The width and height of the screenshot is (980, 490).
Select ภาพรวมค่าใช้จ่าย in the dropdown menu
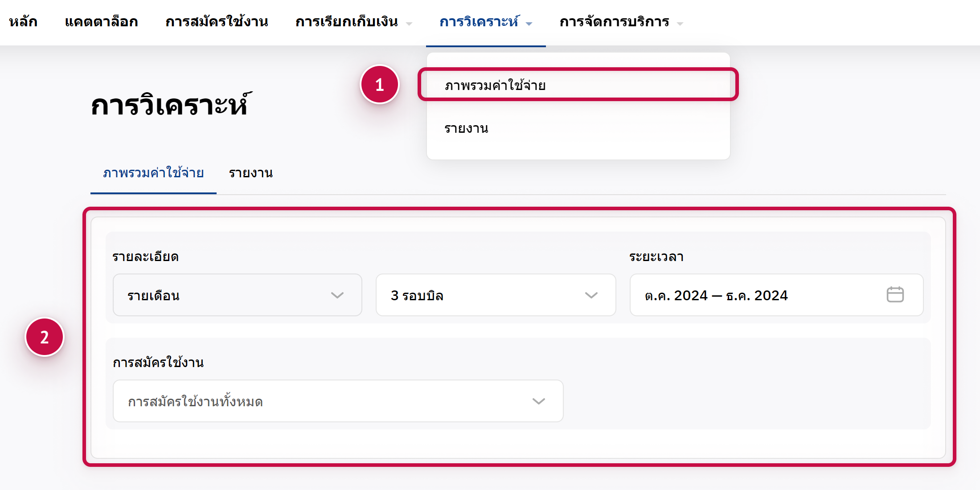pyautogui.click(x=495, y=85)
